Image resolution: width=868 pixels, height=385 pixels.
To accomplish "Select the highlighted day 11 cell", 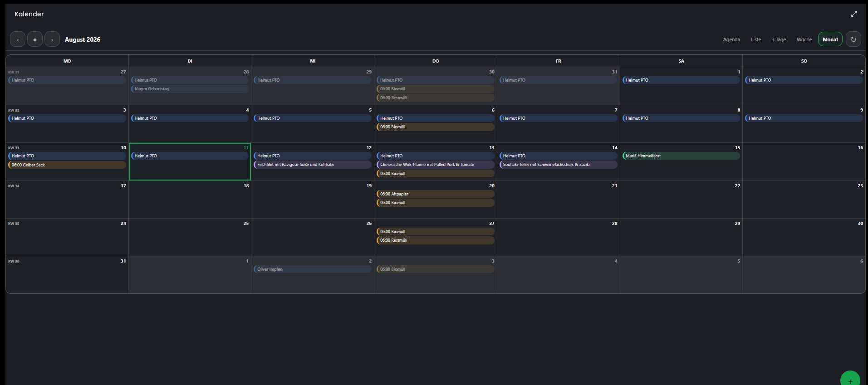I will pos(190,162).
